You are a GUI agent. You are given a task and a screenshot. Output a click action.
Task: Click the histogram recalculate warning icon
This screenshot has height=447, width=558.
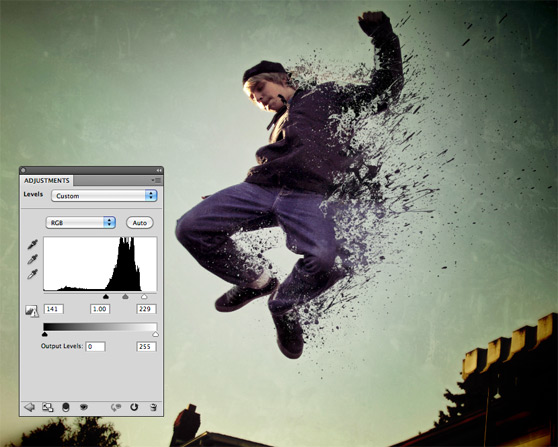(32, 311)
